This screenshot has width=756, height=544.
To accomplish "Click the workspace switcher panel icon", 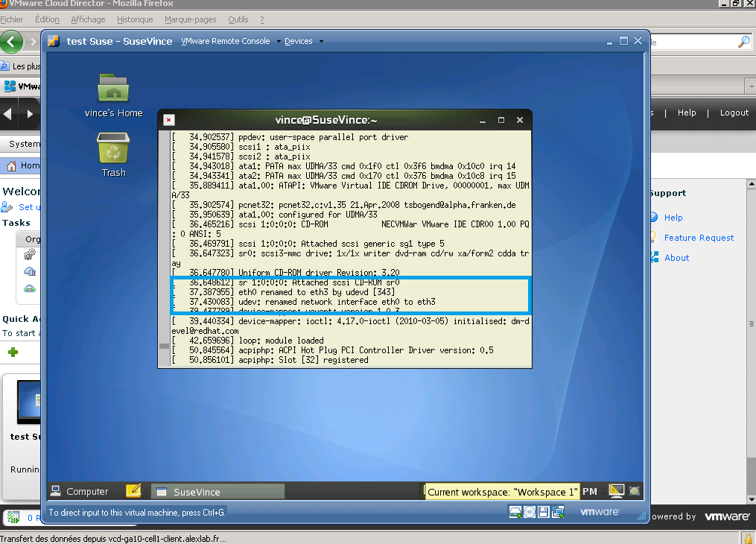I will [x=635, y=491].
